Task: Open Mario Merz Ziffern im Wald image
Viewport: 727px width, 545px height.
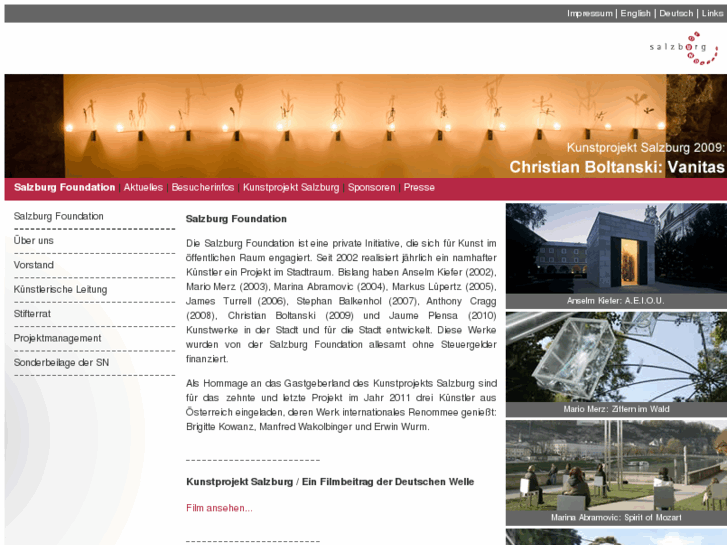Action: 616,357
